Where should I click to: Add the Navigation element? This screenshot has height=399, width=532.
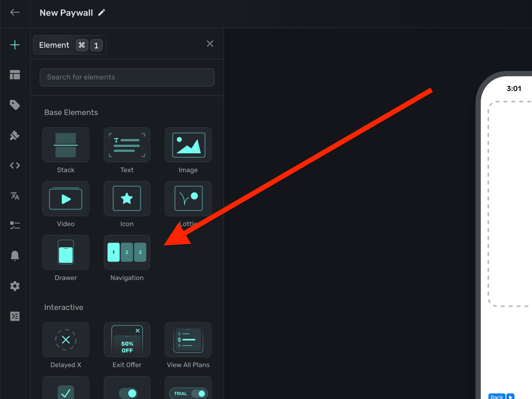point(127,252)
